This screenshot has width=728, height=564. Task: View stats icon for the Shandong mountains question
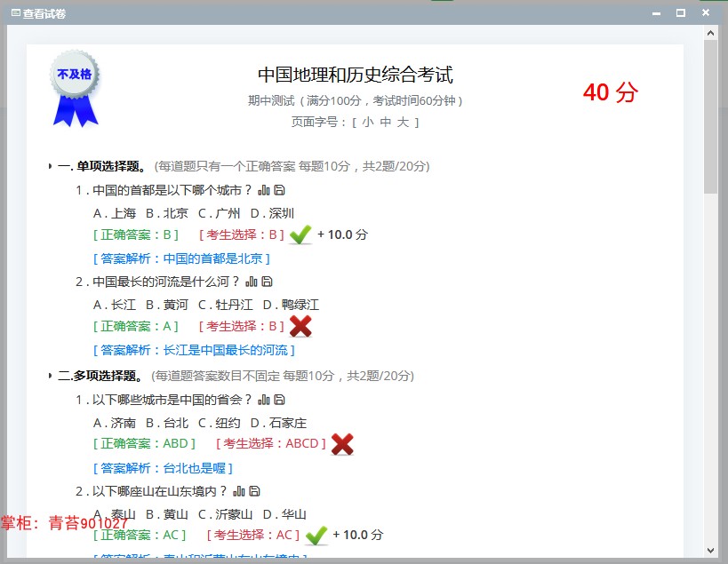click(238, 493)
